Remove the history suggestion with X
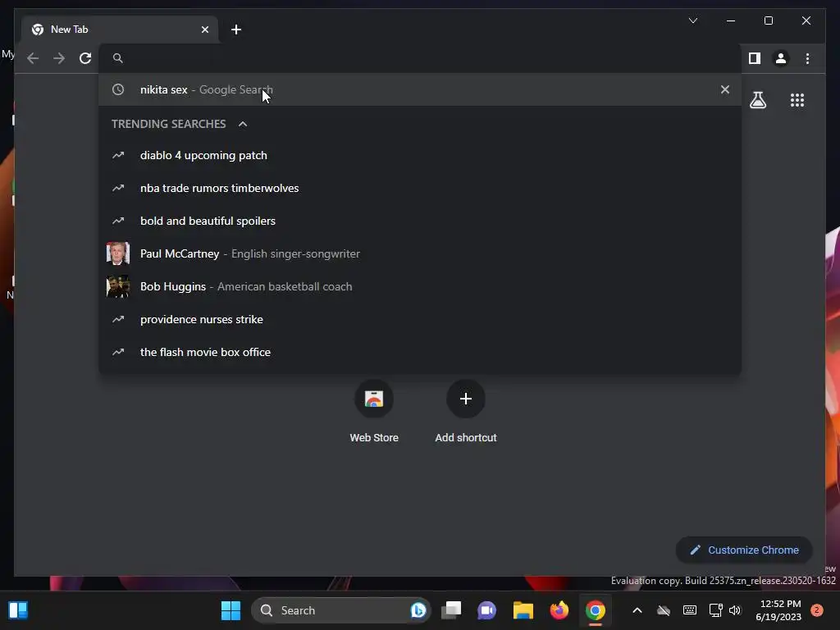This screenshot has width=840, height=630. (725, 89)
